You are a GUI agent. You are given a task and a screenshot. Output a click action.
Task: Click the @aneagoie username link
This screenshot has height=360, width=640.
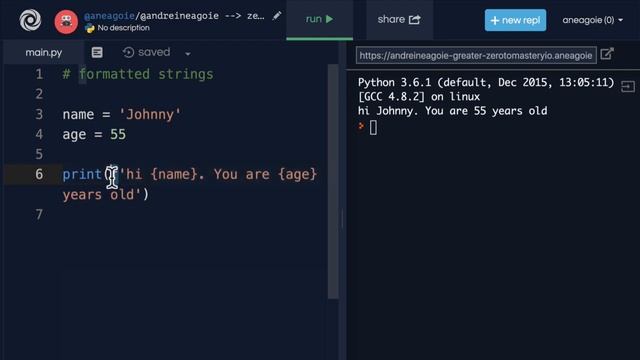[109, 16]
